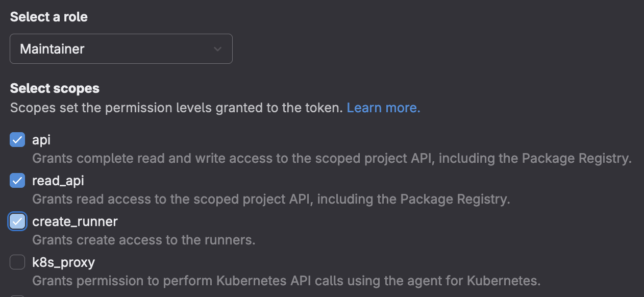
Task: Uncheck the api scope checkbox
Action: coord(17,139)
